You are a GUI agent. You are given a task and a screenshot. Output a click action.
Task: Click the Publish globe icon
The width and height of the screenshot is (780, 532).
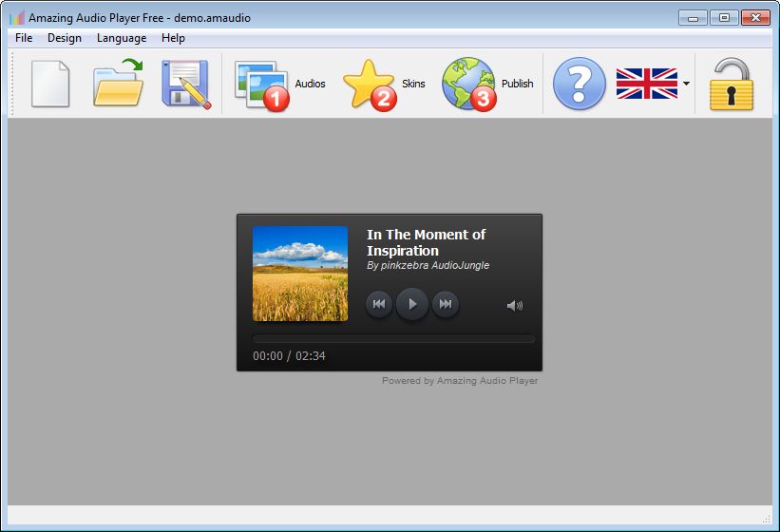469,84
